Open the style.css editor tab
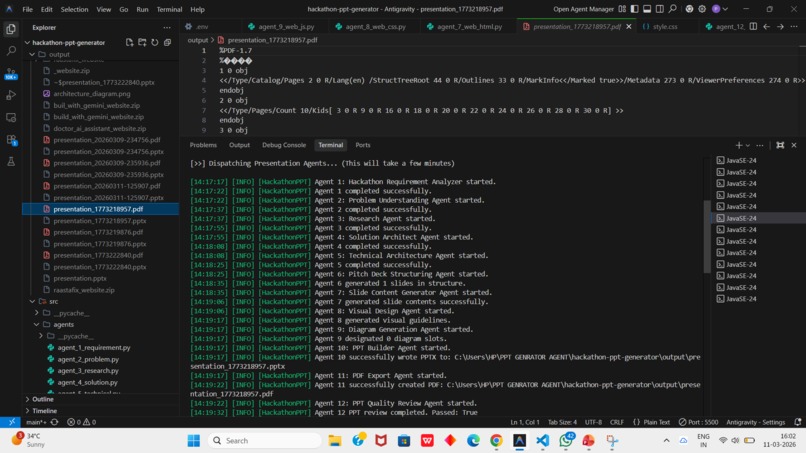 tap(665, 26)
